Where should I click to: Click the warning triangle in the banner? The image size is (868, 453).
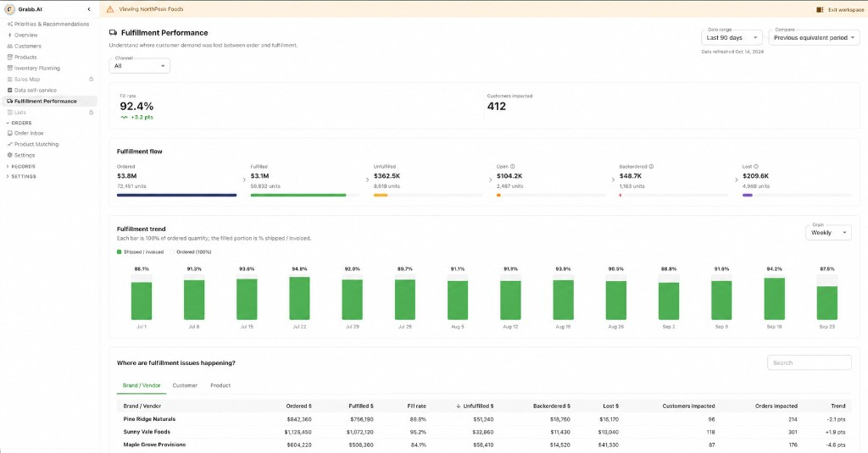pyautogui.click(x=109, y=9)
